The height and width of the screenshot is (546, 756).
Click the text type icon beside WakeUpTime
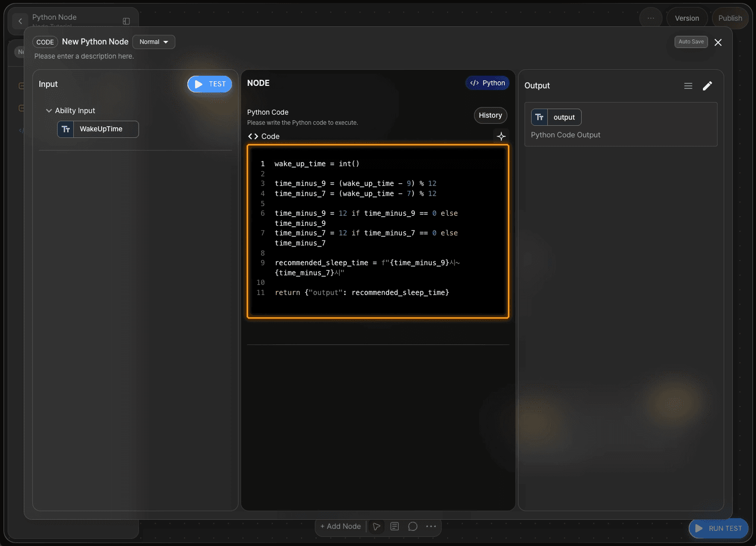point(66,129)
